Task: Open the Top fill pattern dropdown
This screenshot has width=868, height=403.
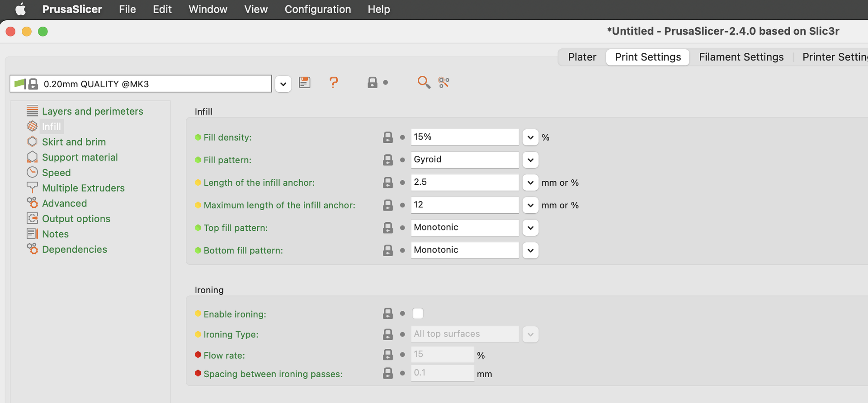Action: (530, 228)
